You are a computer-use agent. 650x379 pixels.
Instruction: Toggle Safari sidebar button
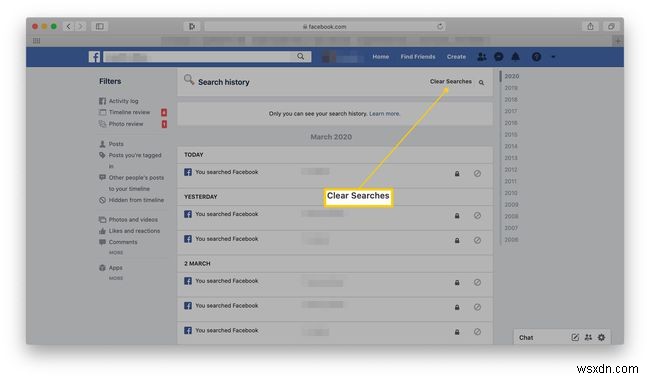100,27
